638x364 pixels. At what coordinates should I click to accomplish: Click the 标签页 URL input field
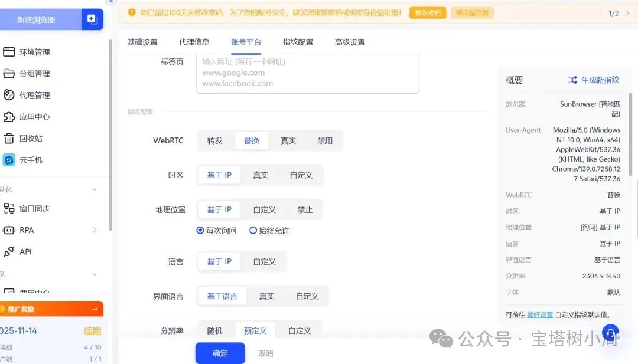tap(307, 73)
